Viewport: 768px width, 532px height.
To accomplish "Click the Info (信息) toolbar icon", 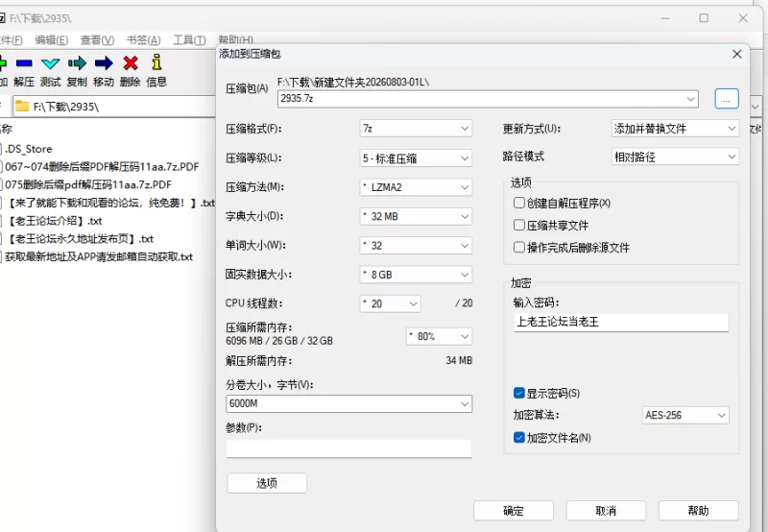I will click(156, 62).
